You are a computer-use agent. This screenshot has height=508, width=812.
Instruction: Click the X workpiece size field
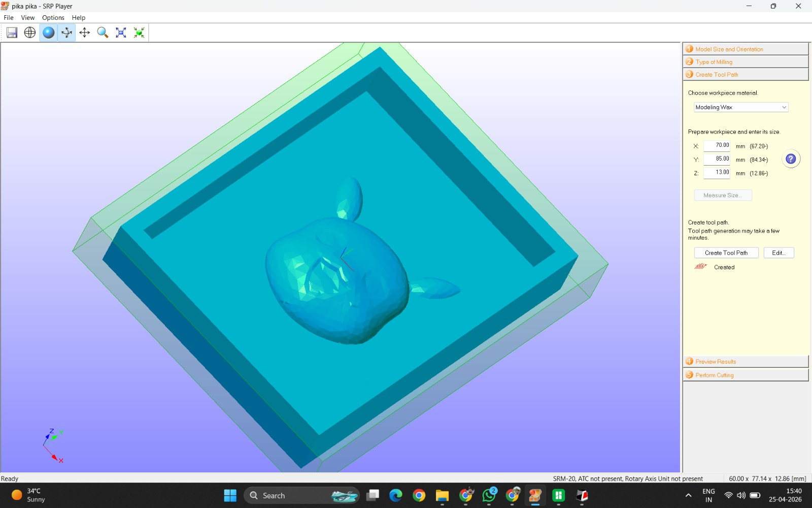tap(717, 145)
